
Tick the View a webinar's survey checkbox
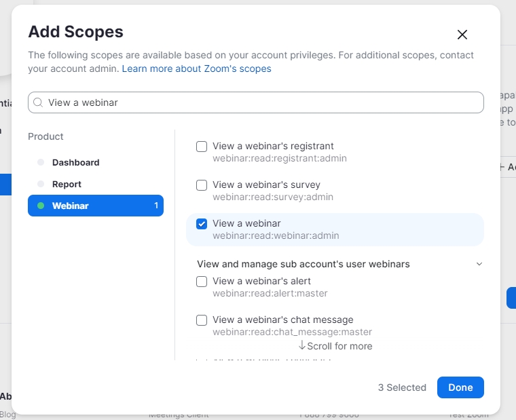click(202, 185)
